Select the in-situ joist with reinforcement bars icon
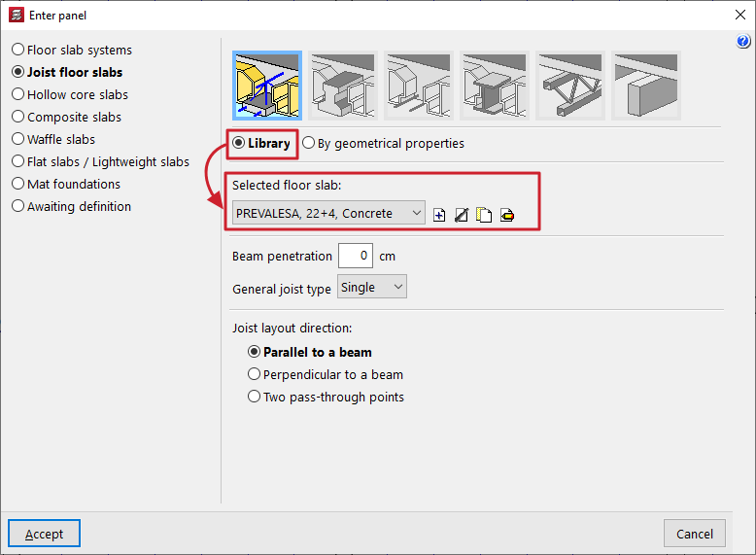 pyautogui.click(x=419, y=86)
